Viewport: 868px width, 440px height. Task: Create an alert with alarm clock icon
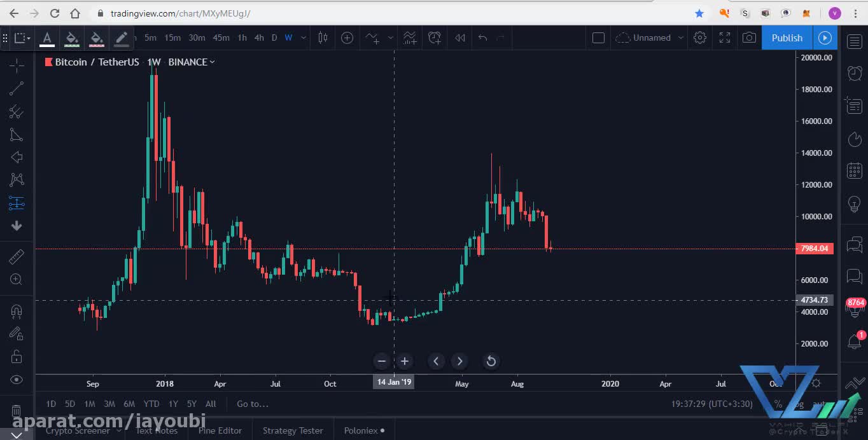[x=435, y=38]
